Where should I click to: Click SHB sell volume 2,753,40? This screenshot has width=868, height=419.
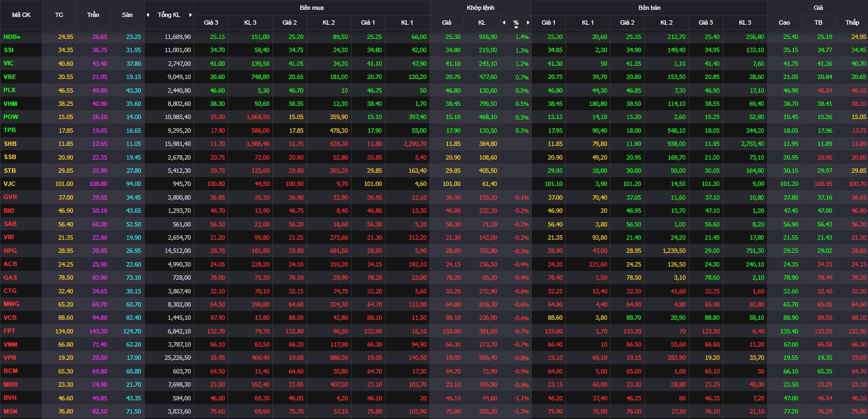(752, 144)
